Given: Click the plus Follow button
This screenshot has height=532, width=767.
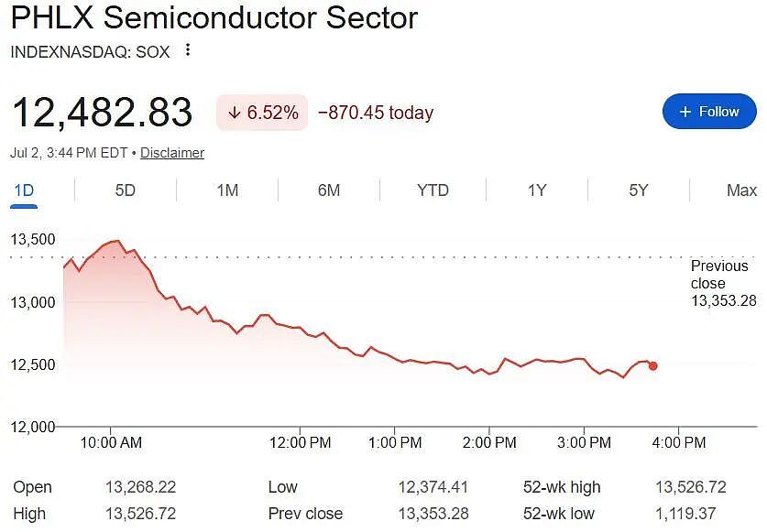Looking at the screenshot, I should coord(709,112).
